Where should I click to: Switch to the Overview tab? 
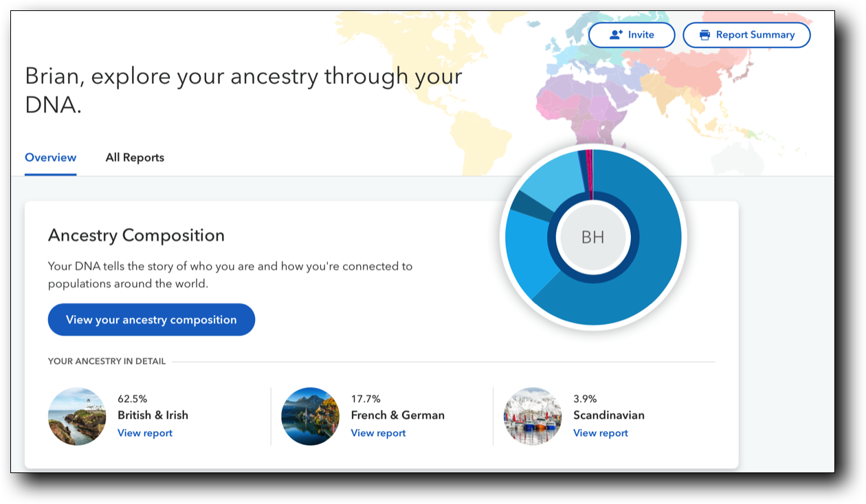coord(50,157)
